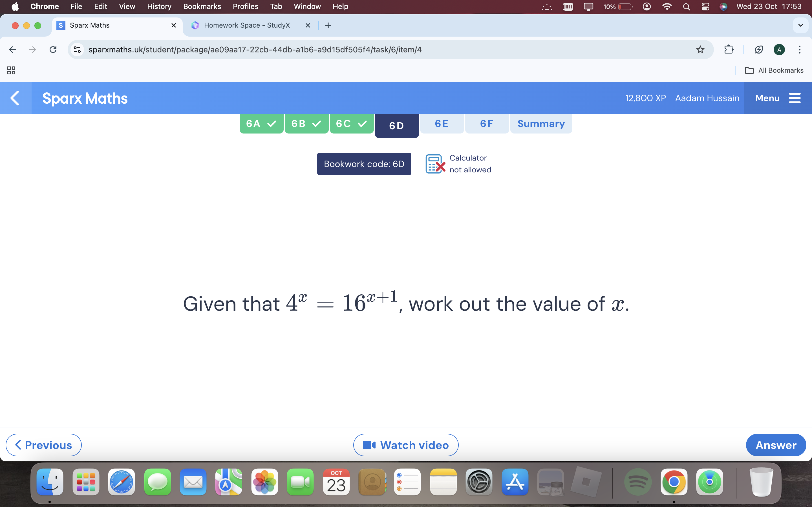The width and height of the screenshot is (812, 507).
Task: Select the 6E tab
Action: (442, 123)
